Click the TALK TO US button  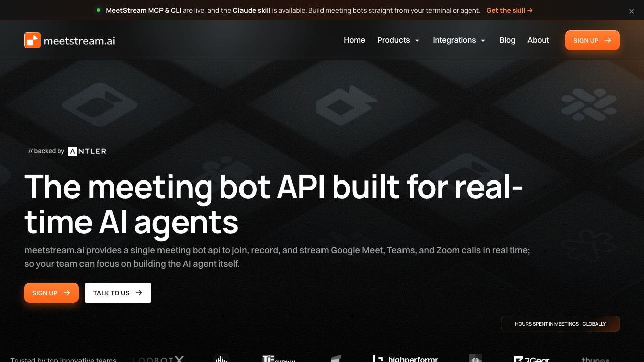coord(118,293)
